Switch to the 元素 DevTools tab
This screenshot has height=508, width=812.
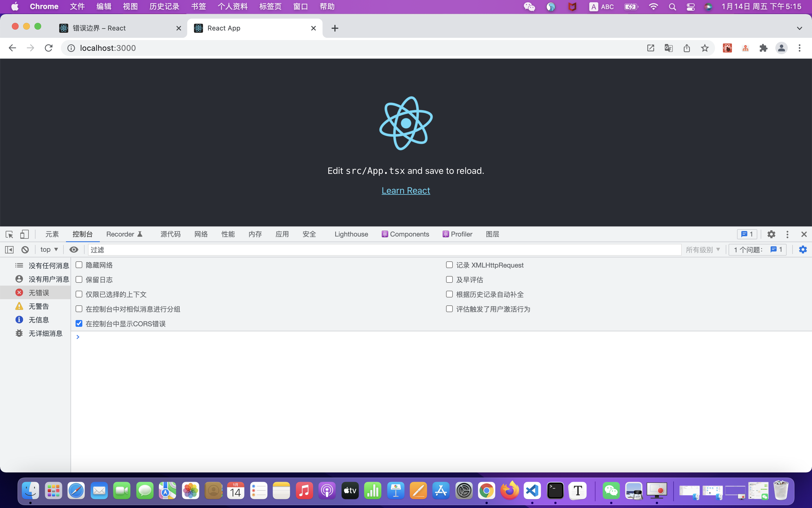tap(52, 234)
